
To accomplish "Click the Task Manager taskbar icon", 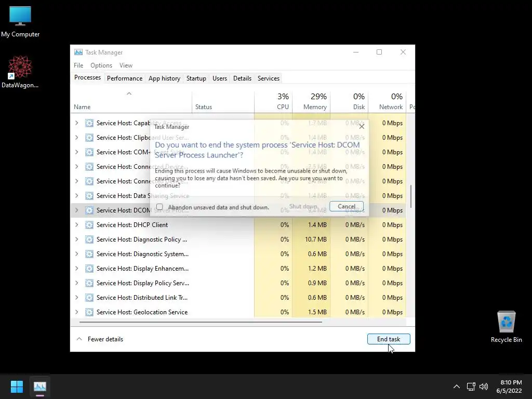I will coord(39,387).
